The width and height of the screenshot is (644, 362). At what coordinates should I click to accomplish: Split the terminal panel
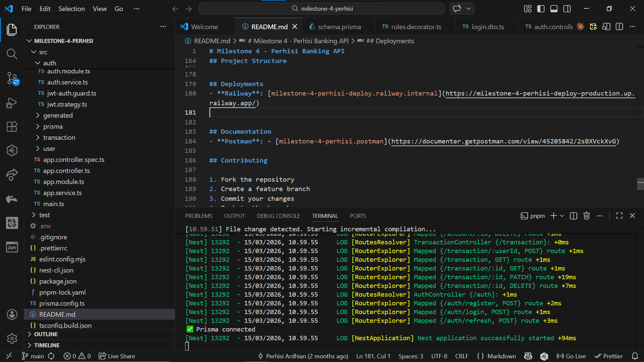tap(574, 216)
